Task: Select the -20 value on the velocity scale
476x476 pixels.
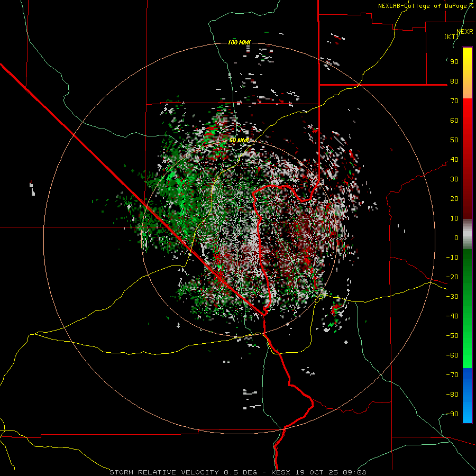Action: (x=452, y=277)
